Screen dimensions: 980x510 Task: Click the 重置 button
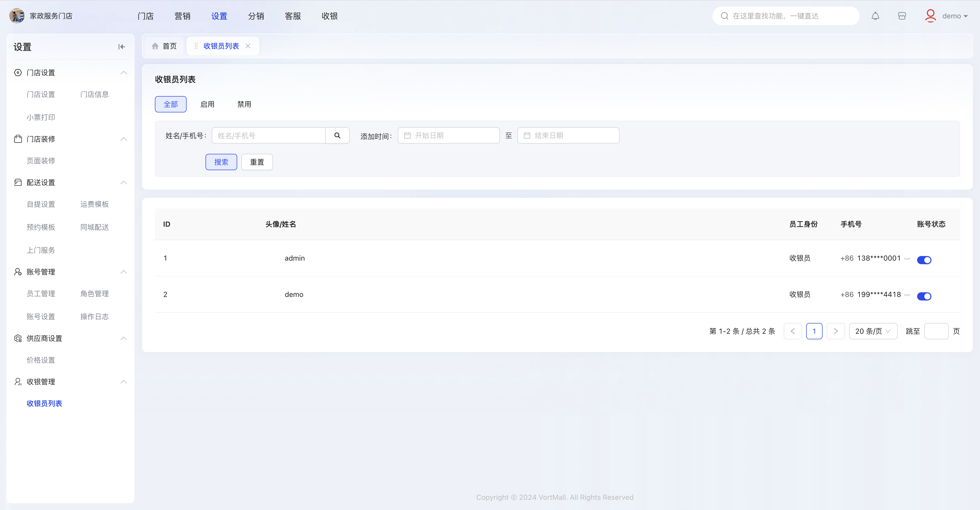[257, 162]
